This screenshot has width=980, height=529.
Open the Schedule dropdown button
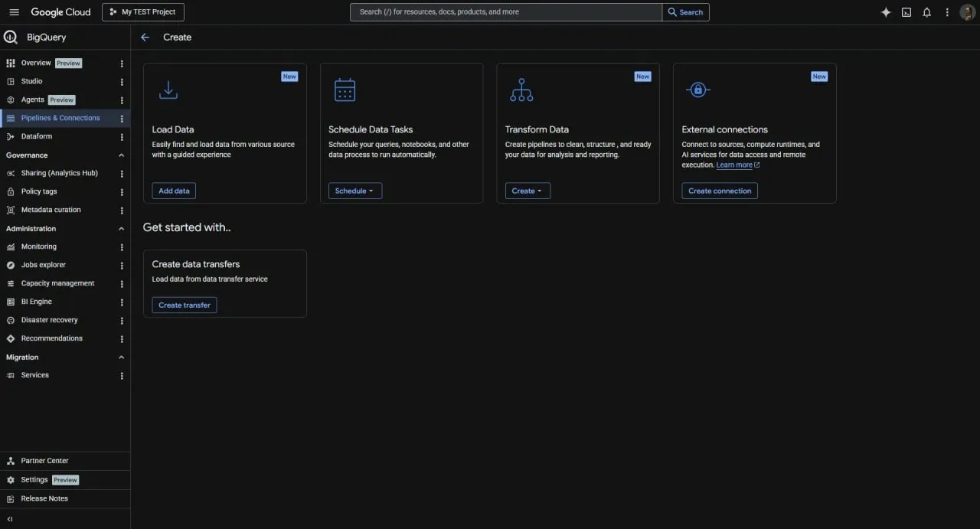[x=355, y=191]
